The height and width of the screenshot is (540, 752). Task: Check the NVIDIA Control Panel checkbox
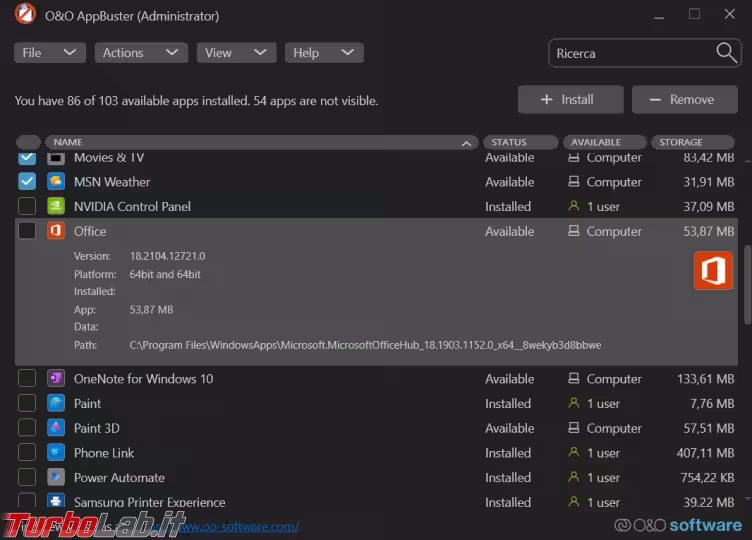(27, 206)
